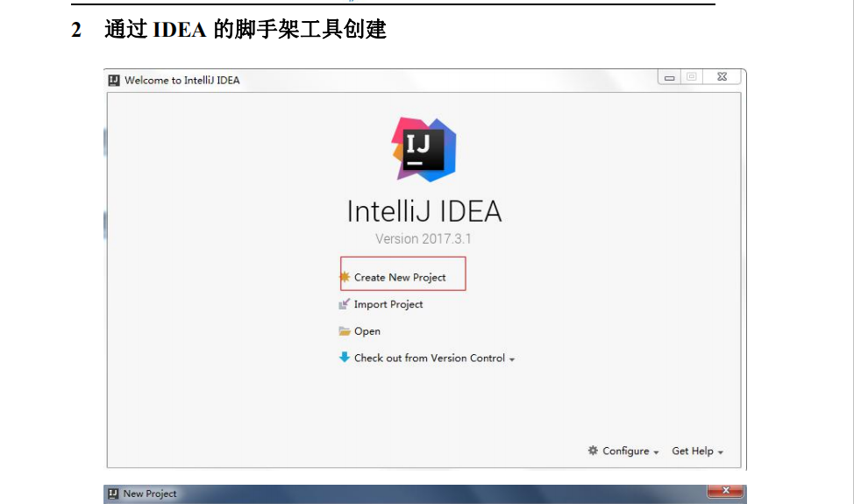This screenshot has height=504, width=854.
Task: Click the Create New Project starburst icon
Action: tap(345, 277)
